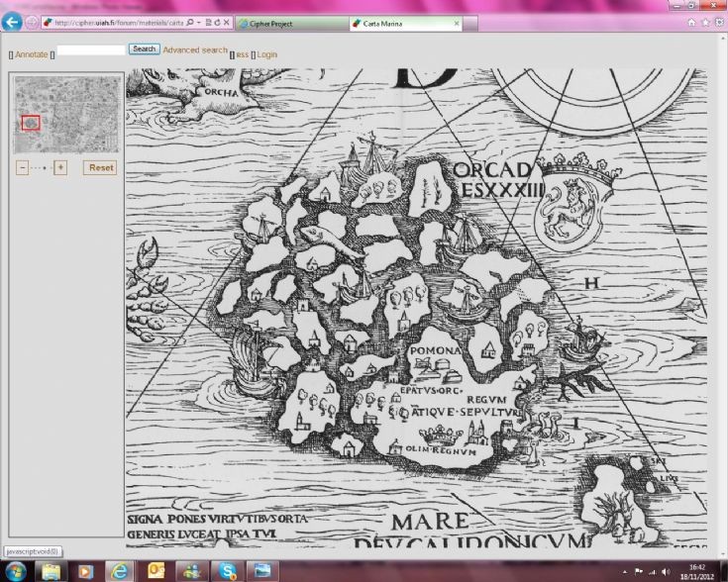Click the browser forward arrow button

coord(32,23)
